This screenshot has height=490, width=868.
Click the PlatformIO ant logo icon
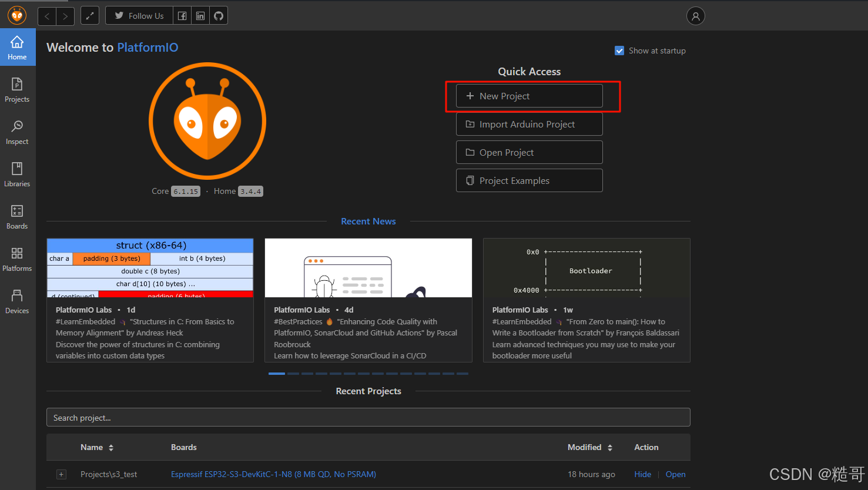coord(17,15)
